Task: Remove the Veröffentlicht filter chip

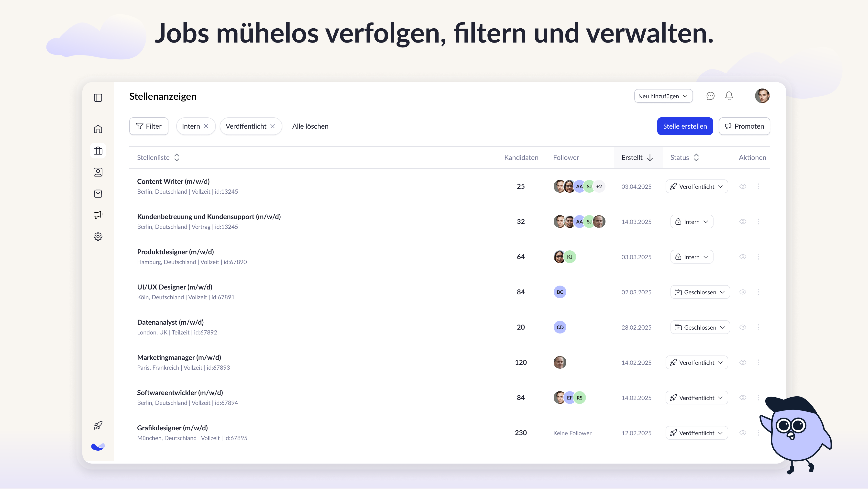Action: point(273,126)
